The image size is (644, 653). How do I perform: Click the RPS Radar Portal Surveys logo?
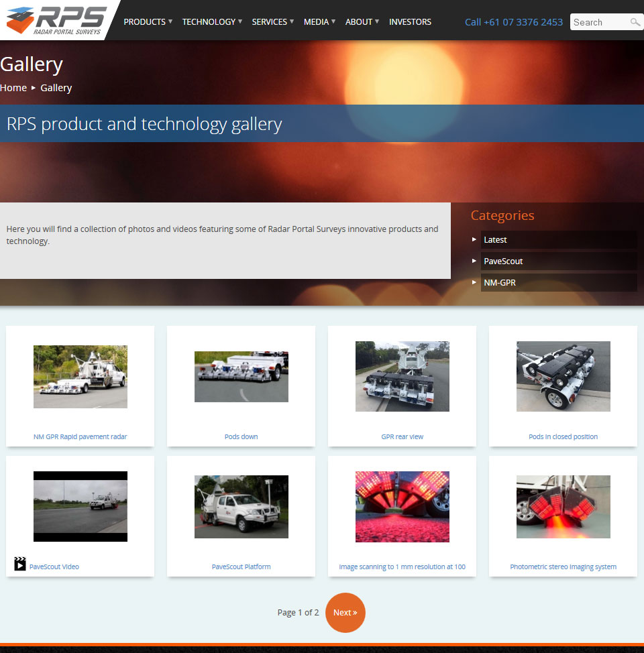click(56, 20)
